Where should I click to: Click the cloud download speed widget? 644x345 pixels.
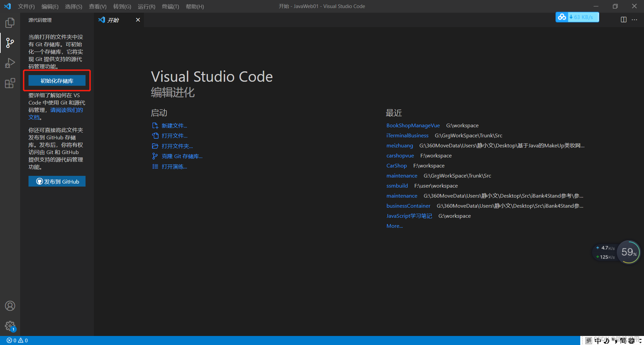[577, 17]
